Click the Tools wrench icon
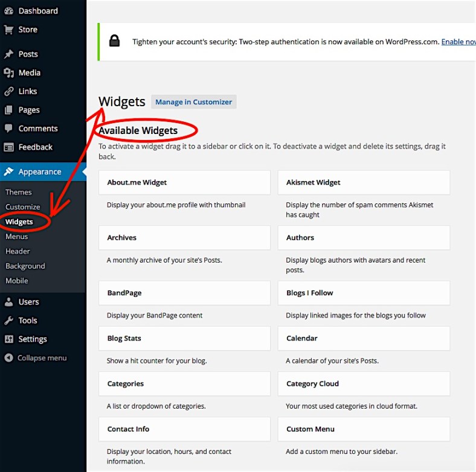The image size is (476, 472). [x=8, y=321]
